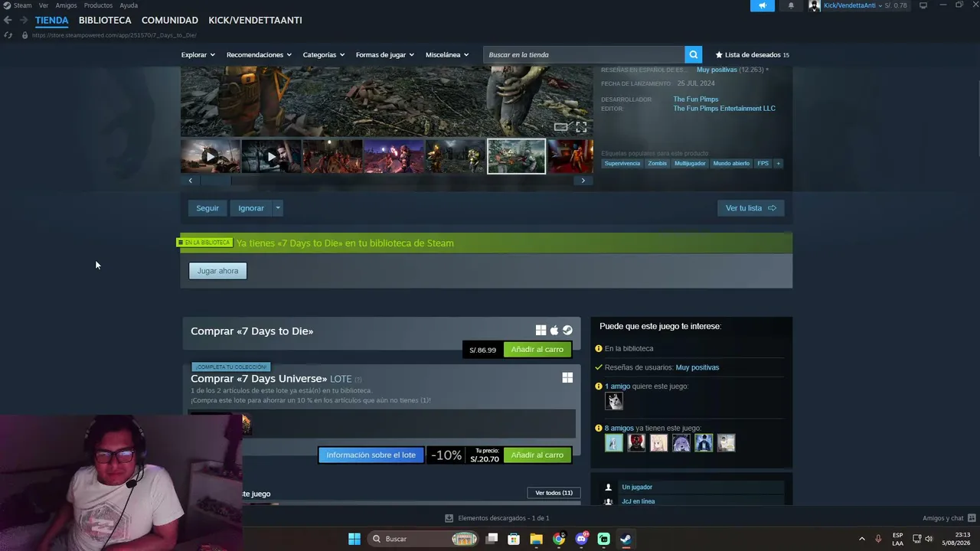Open the notifications bell
Screen dimensions: 980x551
(x=791, y=5)
